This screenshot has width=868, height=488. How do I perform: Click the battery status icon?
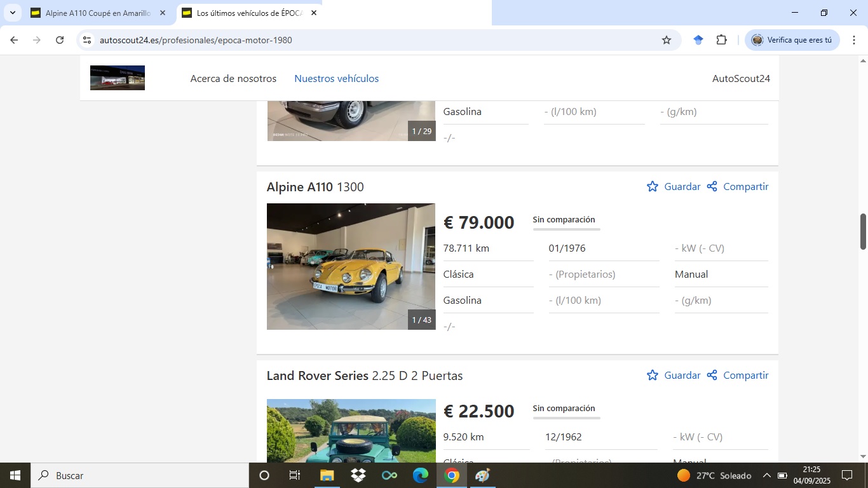pyautogui.click(x=782, y=475)
